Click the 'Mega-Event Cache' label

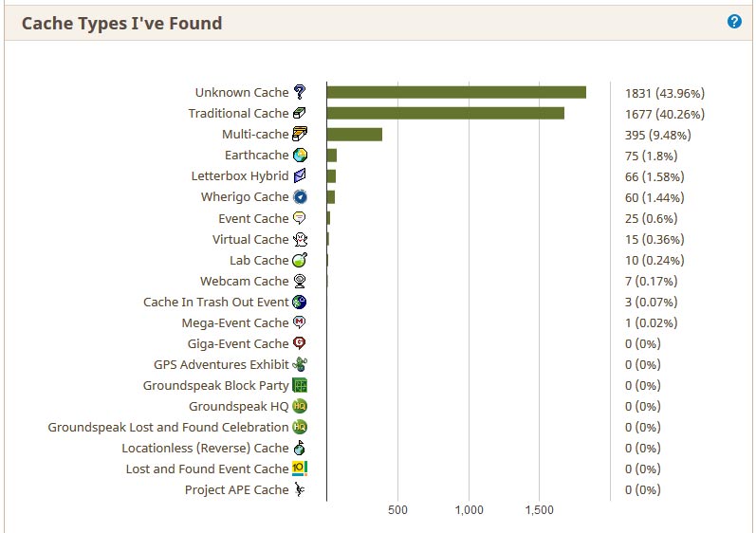pyautogui.click(x=235, y=322)
